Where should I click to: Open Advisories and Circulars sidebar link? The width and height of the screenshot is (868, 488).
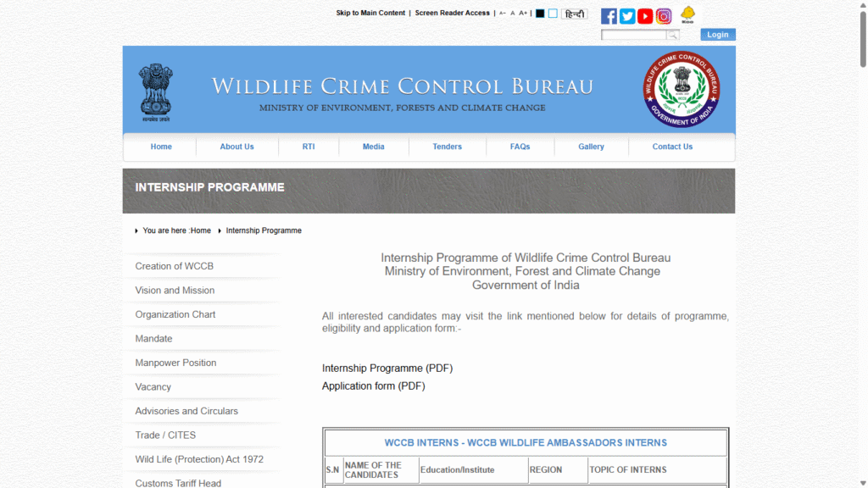tap(186, 411)
